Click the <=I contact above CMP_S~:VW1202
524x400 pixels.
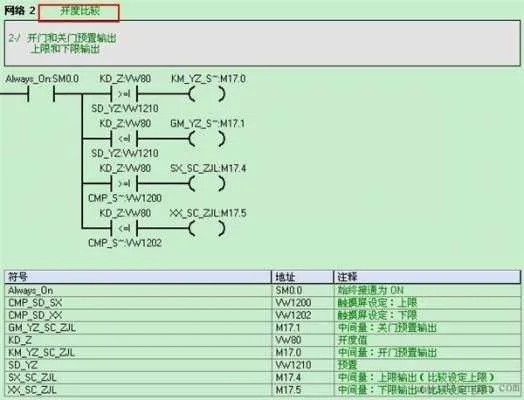tap(124, 229)
